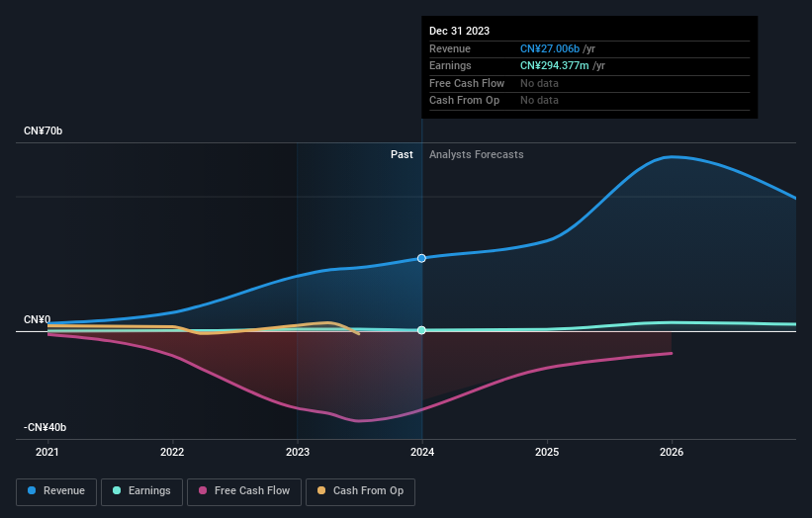Click the Free Cash Flow line end at 2026

tap(672, 354)
